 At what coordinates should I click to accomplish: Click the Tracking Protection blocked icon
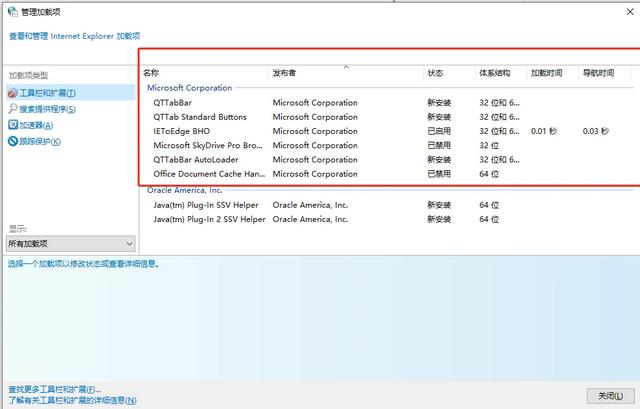point(13,141)
